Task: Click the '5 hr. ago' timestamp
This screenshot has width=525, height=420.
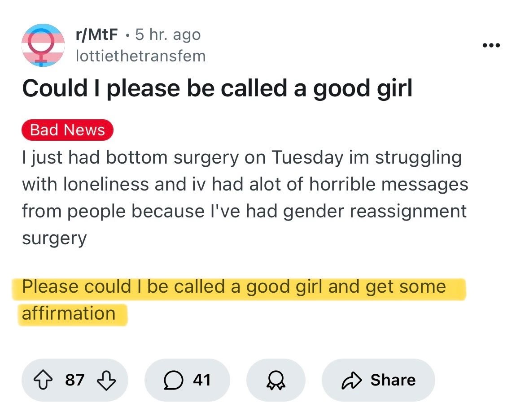Action: click(x=168, y=35)
